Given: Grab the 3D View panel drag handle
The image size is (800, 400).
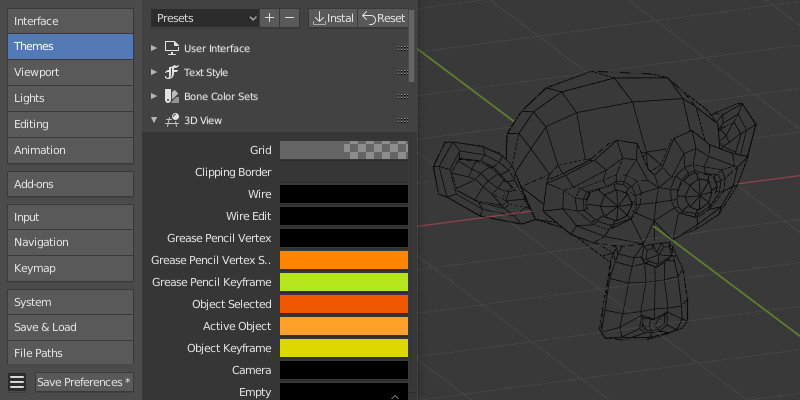Looking at the screenshot, I should point(403,120).
